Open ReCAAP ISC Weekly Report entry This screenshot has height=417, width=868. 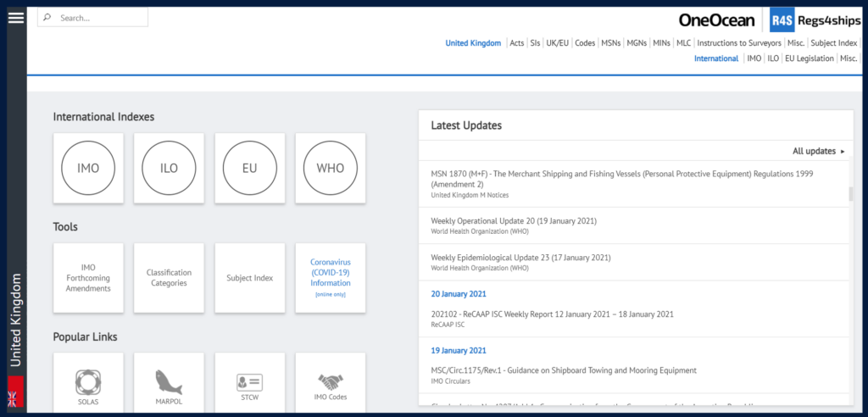634,319
